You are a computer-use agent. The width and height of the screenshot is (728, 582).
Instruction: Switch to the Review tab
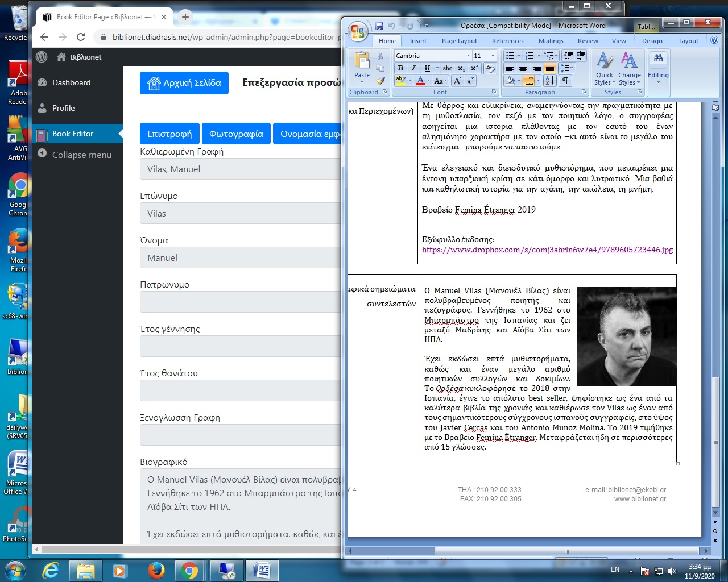pos(588,41)
